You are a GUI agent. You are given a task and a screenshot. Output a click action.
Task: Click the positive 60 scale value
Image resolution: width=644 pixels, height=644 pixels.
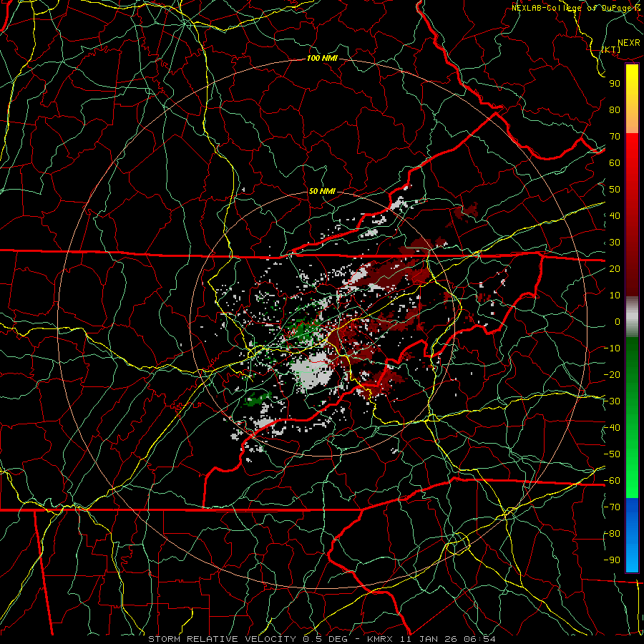615,162
